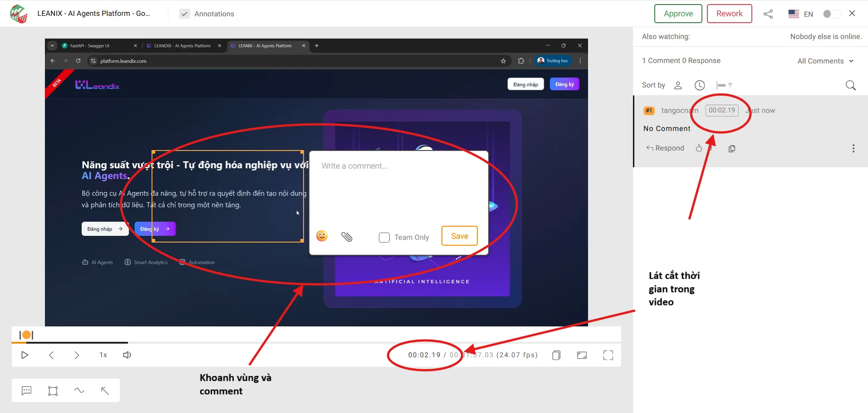Jump to timestamp 00:02.19 in comment #1
The height and width of the screenshot is (413, 868).
pos(722,110)
